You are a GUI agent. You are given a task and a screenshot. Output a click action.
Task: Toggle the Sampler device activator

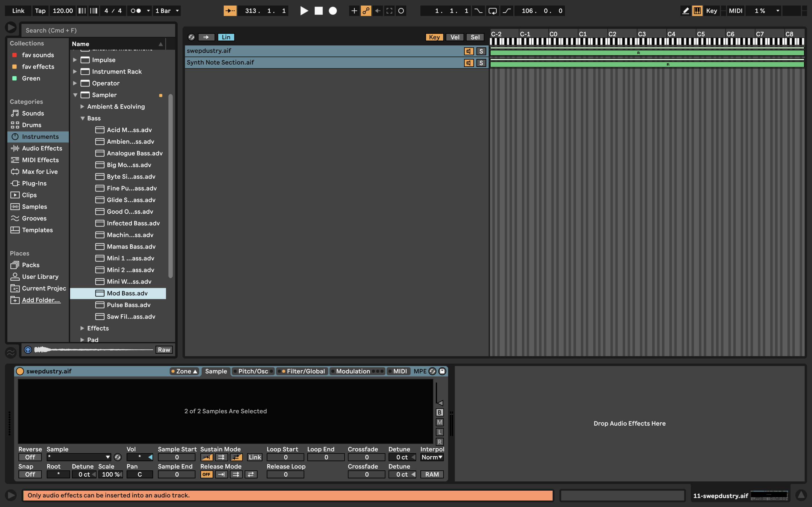[x=20, y=371]
